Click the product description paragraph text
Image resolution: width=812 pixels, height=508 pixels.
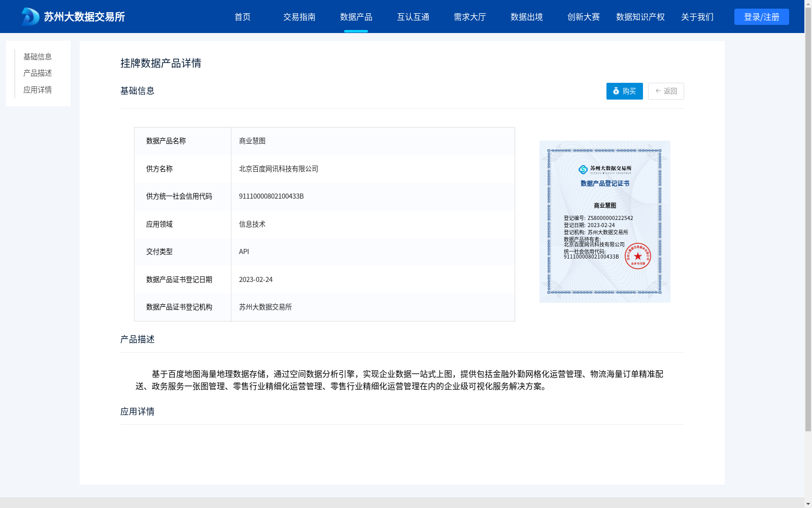tap(399, 380)
